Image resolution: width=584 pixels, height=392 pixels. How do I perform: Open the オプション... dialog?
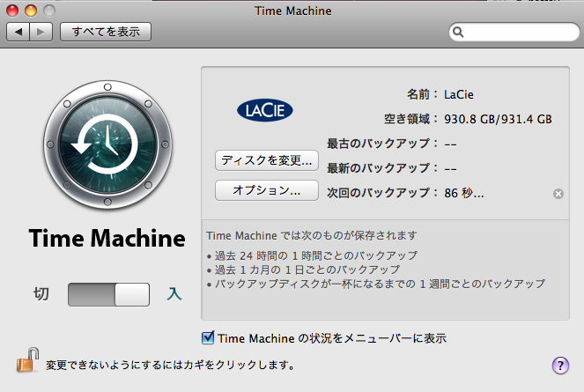[x=267, y=190]
